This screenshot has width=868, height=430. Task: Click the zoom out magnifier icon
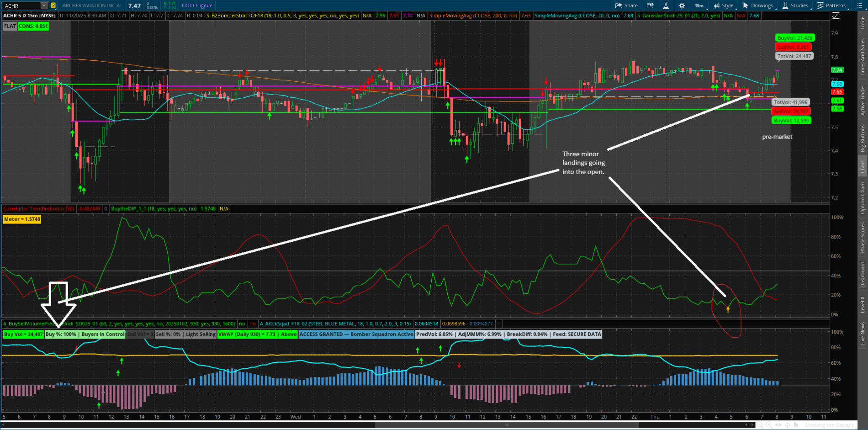(760, 425)
